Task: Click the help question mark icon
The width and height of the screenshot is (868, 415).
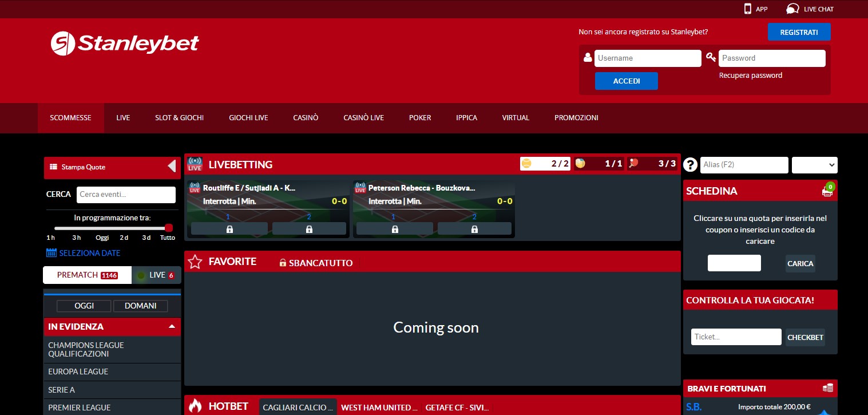Action: tap(691, 165)
